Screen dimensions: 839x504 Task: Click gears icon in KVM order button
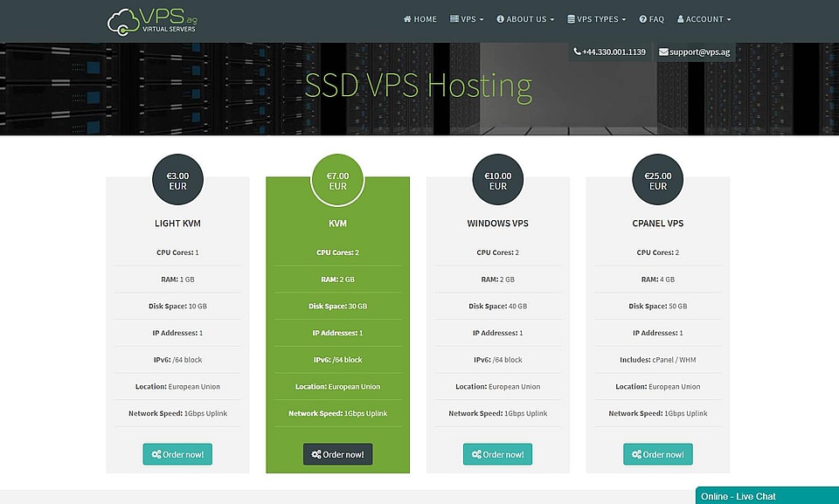(x=316, y=454)
